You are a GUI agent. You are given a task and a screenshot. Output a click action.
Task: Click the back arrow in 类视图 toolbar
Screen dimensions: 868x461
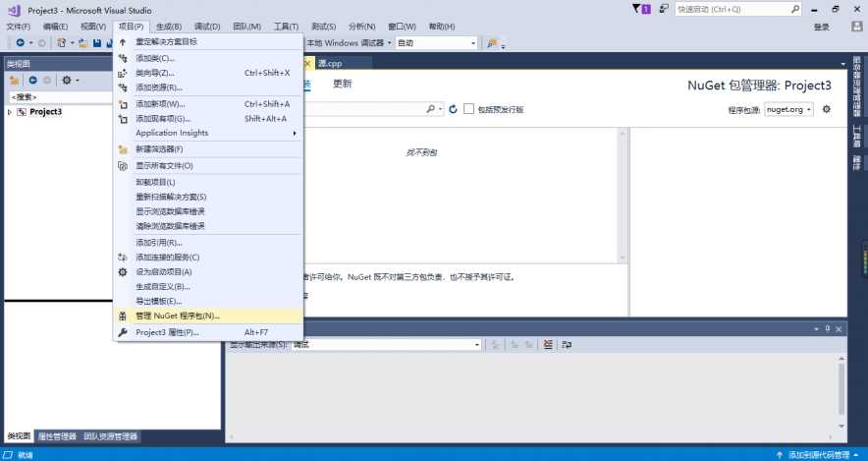[x=32, y=81]
